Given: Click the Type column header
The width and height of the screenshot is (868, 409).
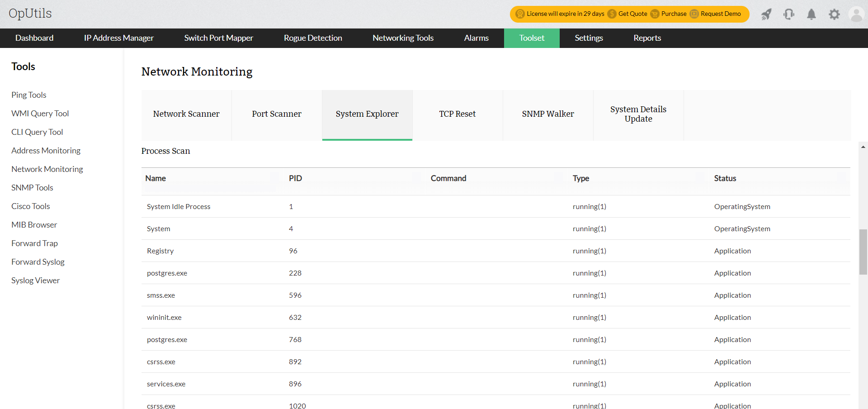Looking at the screenshot, I should 581,178.
